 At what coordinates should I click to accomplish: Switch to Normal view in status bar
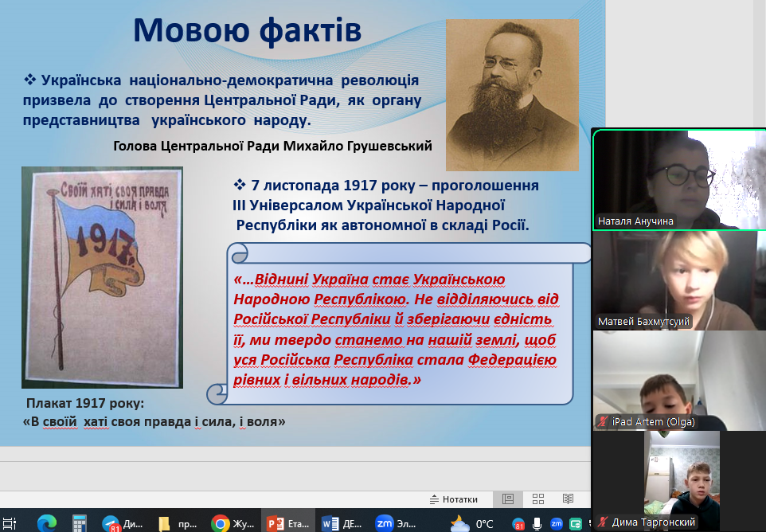pos(507,499)
